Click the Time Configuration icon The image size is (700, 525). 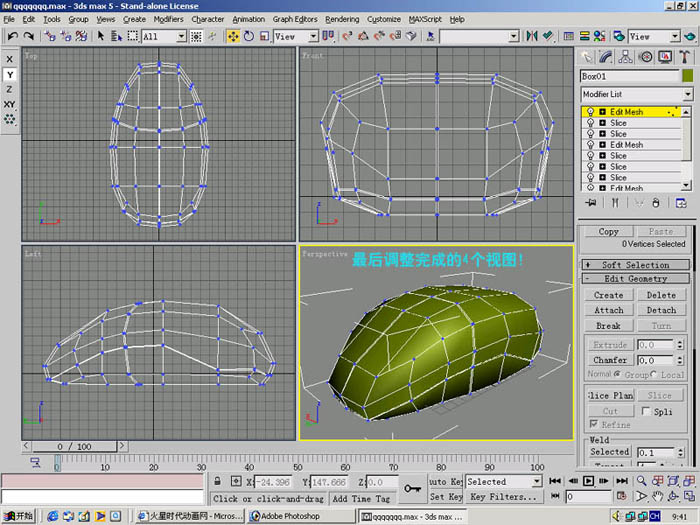point(621,496)
